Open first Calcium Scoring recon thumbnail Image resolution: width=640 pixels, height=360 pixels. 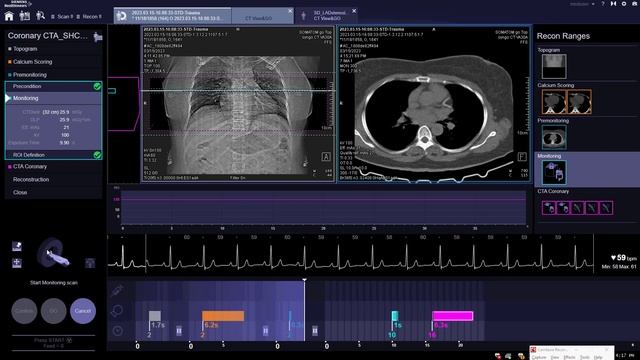[554, 102]
